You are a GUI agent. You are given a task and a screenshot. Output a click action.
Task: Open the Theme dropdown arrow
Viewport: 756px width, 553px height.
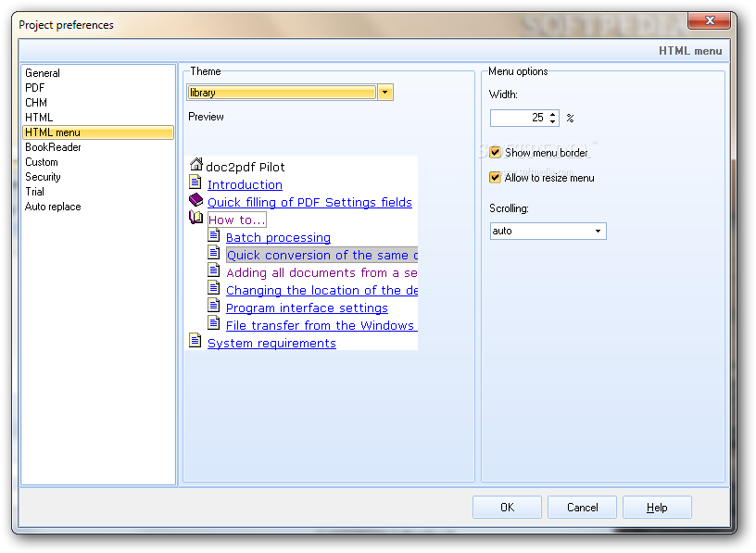[x=385, y=92]
